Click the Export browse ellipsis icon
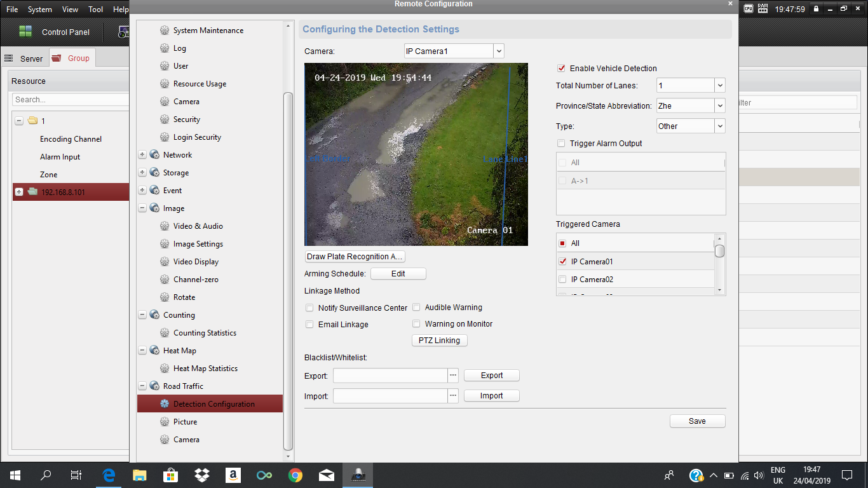This screenshot has width=868, height=488. (x=453, y=376)
